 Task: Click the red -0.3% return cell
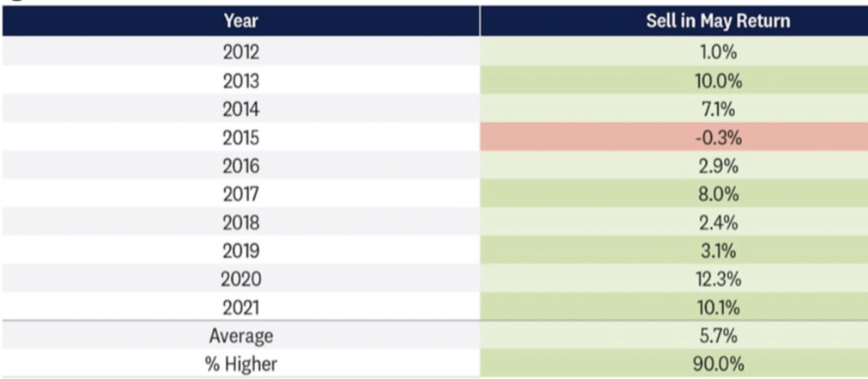[x=718, y=138]
